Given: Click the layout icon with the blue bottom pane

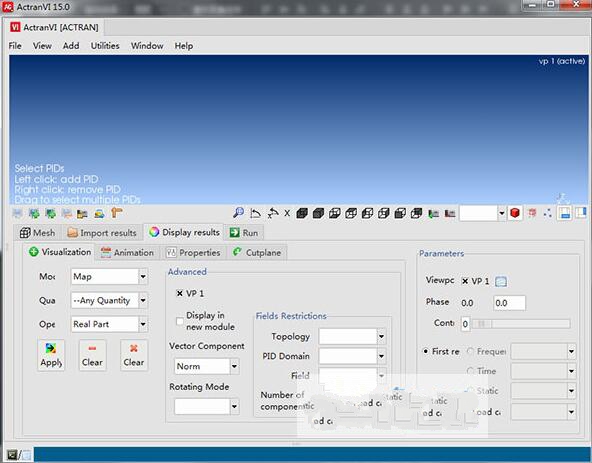Looking at the screenshot, I should 565,213.
